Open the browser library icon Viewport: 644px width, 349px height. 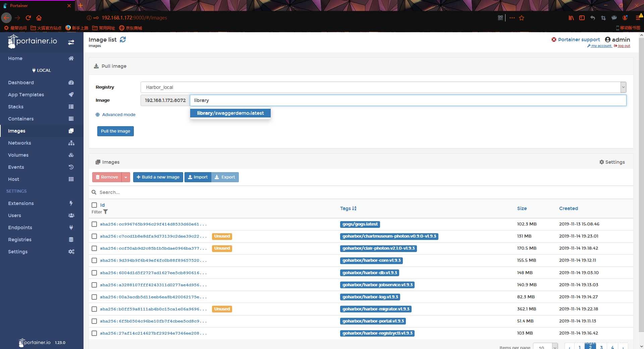click(x=571, y=18)
